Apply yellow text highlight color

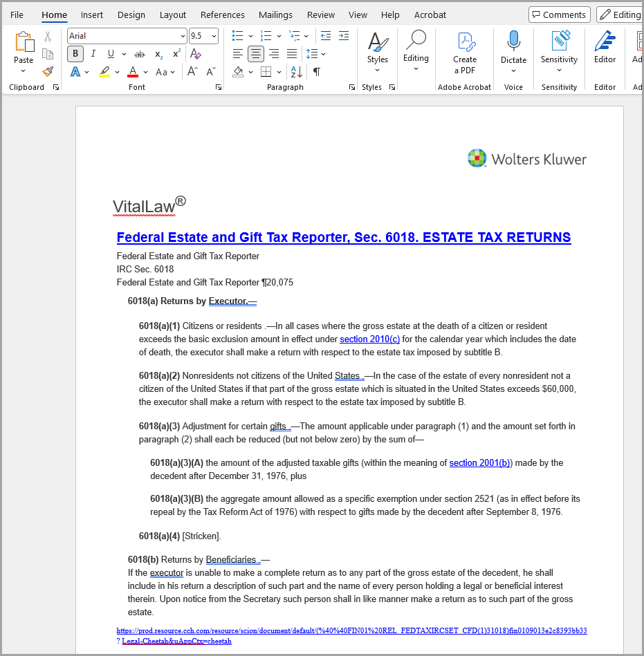tap(104, 72)
